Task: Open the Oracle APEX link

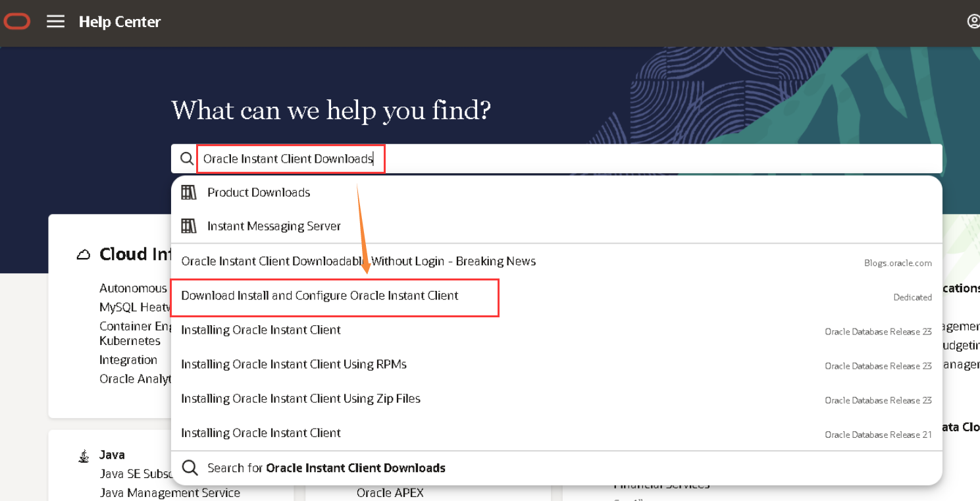Action: (390, 493)
